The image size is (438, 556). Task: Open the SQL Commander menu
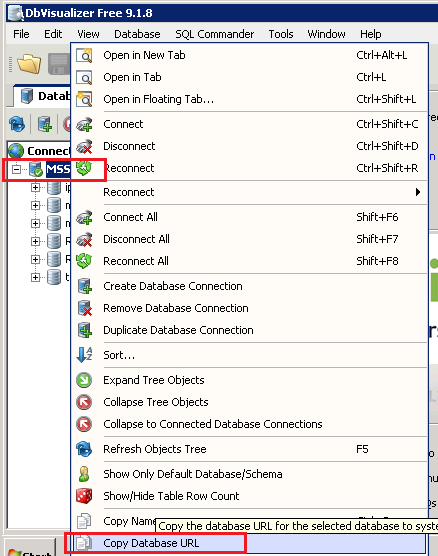[215, 34]
